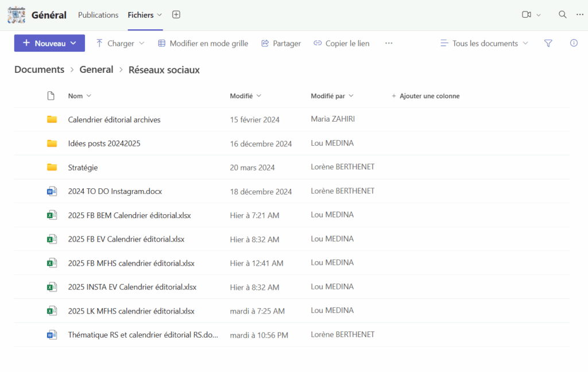Click Excel icon of 2025 FB BEM file

[52, 215]
